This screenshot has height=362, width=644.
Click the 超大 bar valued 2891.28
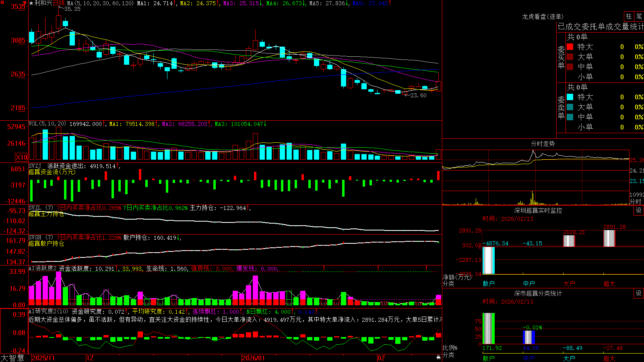[x=609, y=238]
